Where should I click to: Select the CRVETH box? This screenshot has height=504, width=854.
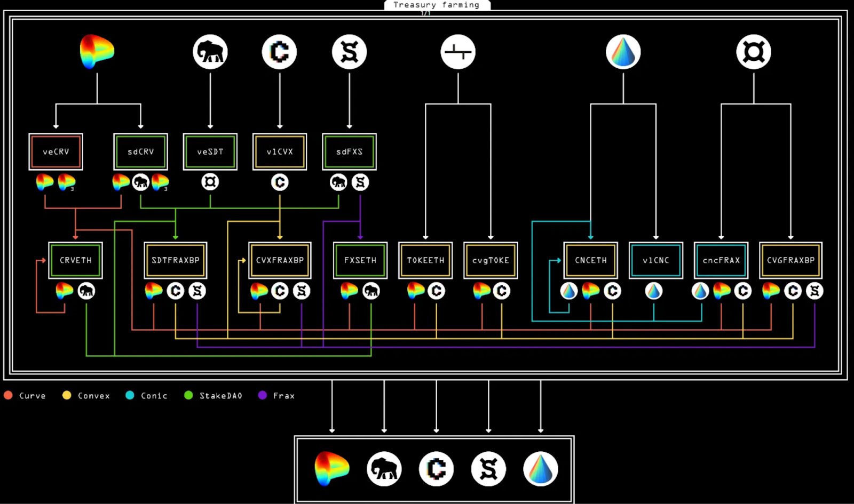(x=76, y=260)
